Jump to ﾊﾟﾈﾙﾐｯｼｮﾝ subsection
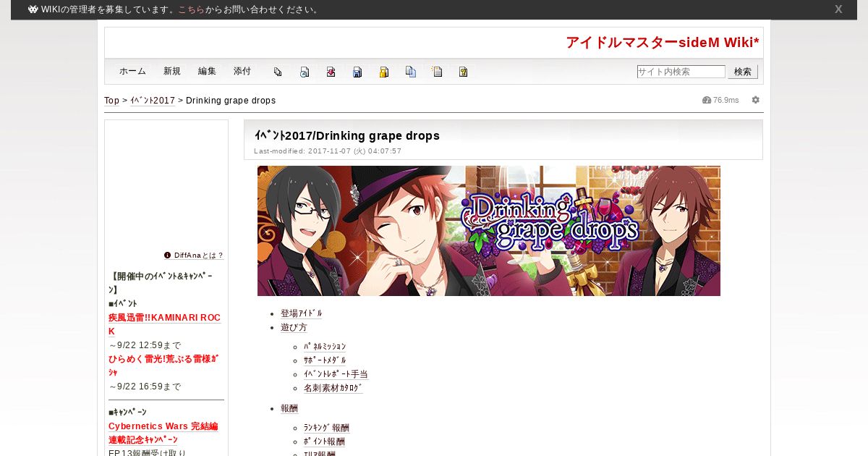This screenshot has width=868, height=456. tap(325, 347)
